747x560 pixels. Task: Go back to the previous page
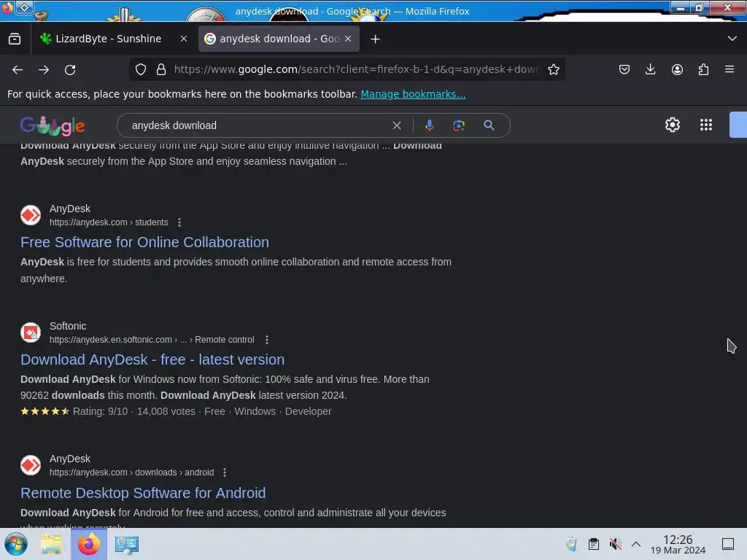click(18, 69)
